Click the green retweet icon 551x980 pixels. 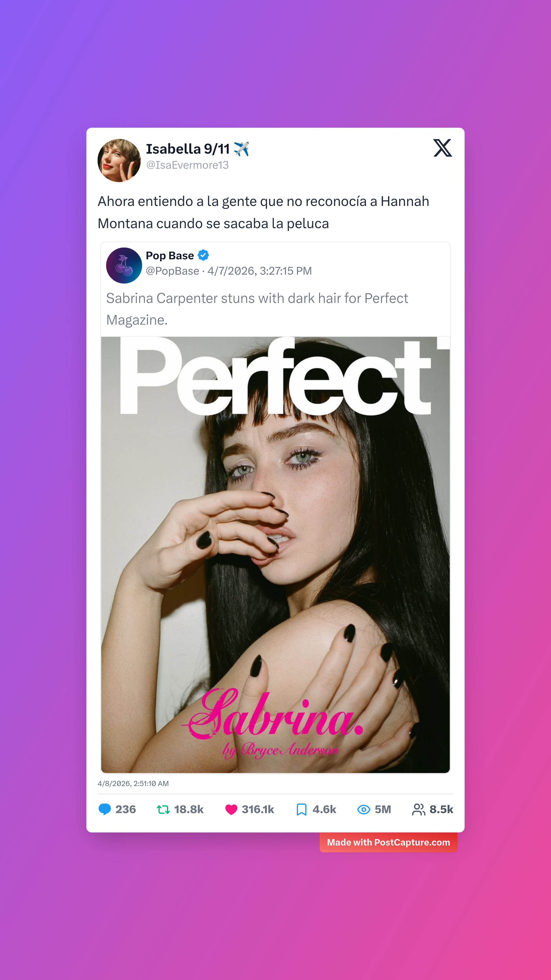pyautogui.click(x=163, y=809)
